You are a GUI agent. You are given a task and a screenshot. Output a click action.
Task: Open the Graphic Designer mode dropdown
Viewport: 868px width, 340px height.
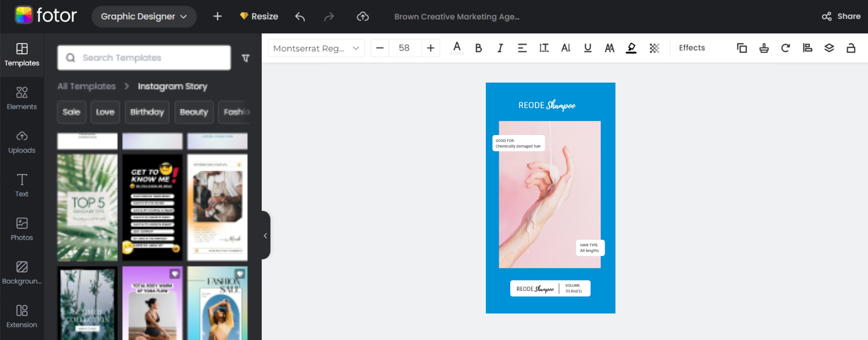tap(144, 17)
